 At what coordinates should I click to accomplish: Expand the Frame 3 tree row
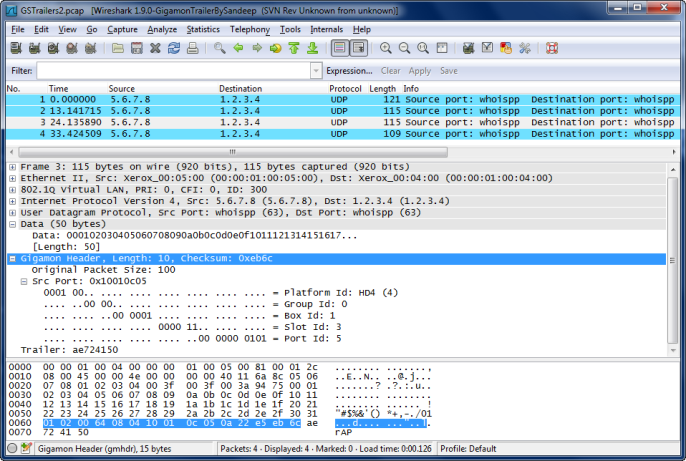coord(12,167)
